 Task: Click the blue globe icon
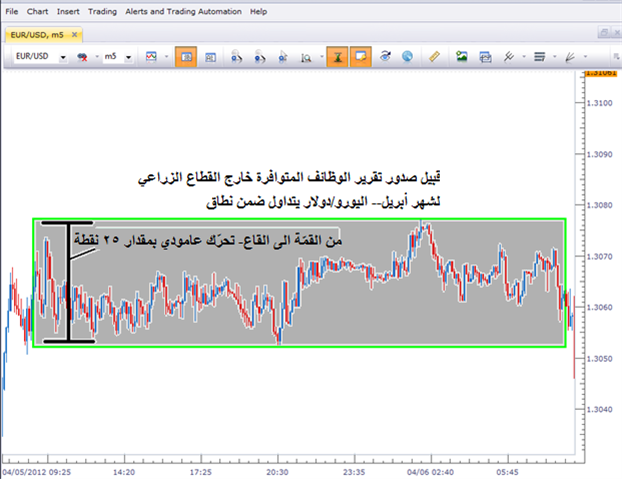pyautogui.click(x=407, y=57)
